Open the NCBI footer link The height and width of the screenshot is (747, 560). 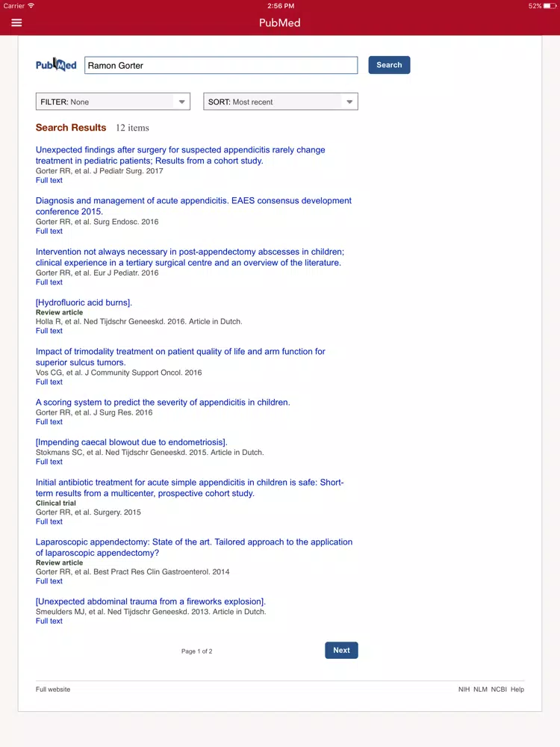click(499, 689)
